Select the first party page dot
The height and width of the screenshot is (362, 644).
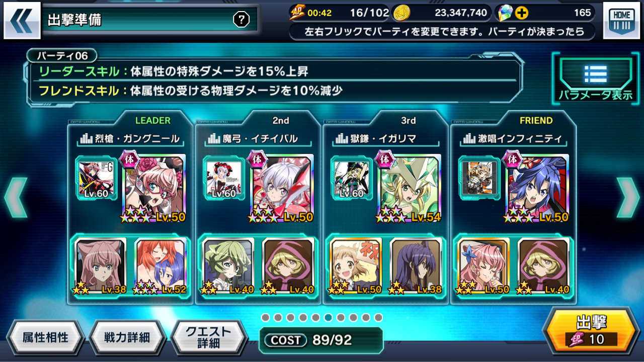pyautogui.click(x=265, y=318)
